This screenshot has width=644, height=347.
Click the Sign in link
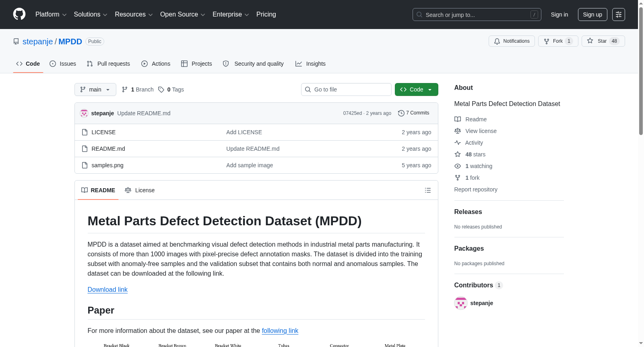pyautogui.click(x=559, y=15)
